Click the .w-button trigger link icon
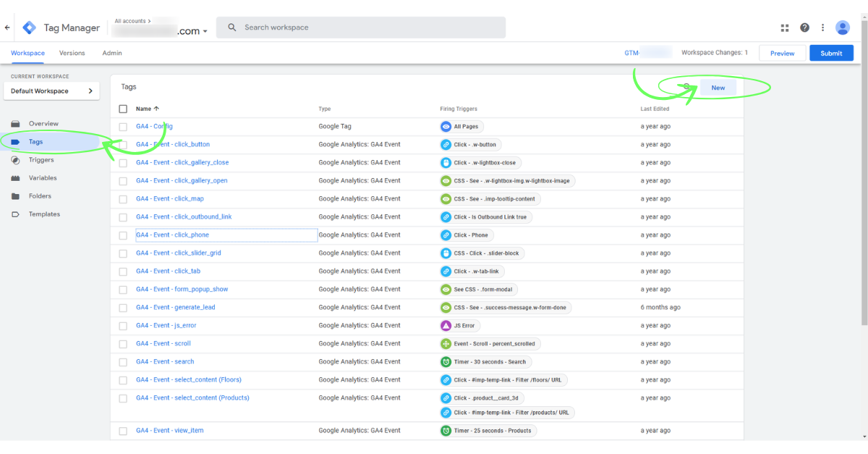Image resolution: width=868 pixels, height=454 pixels. [x=446, y=145]
